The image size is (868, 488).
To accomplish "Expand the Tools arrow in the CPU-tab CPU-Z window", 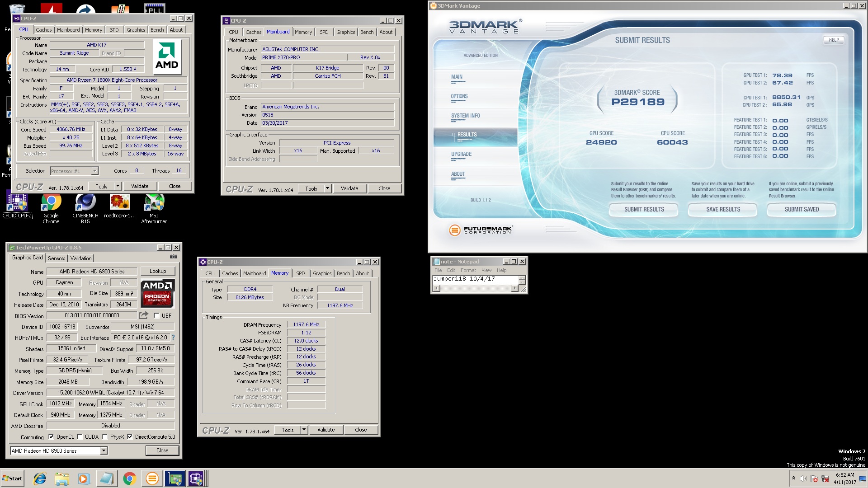I will pyautogui.click(x=118, y=186).
